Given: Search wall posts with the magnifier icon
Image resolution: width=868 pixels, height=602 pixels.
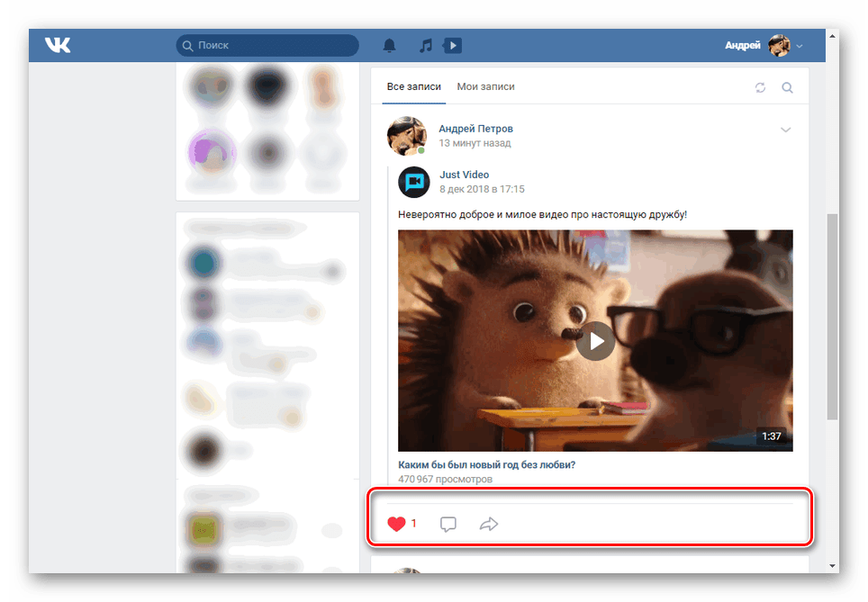Looking at the screenshot, I should coord(787,87).
